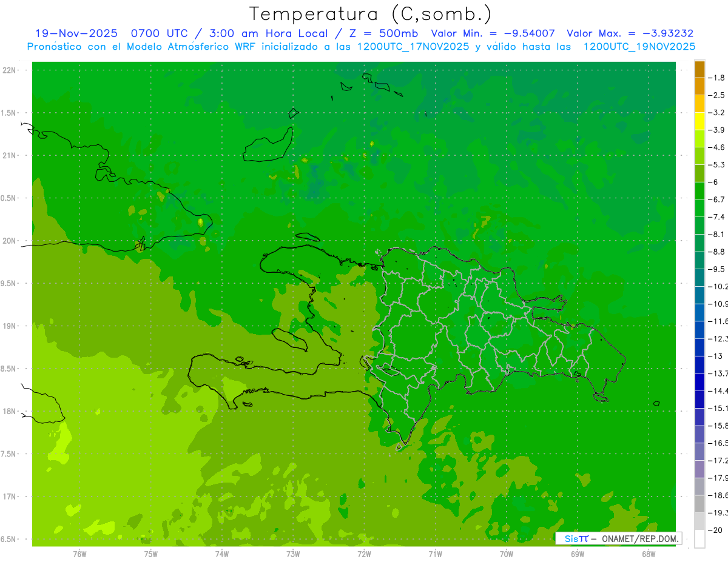Click the SisTT ONAMET/REP.DOM. logo label
This screenshot has height=562, width=728.
pyautogui.click(x=618, y=538)
